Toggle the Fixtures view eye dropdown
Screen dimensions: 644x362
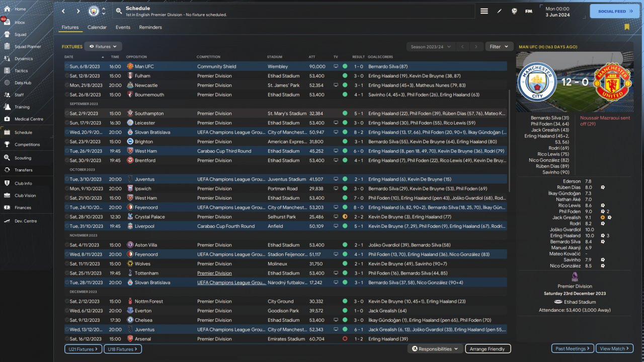pyautogui.click(x=103, y=47)
